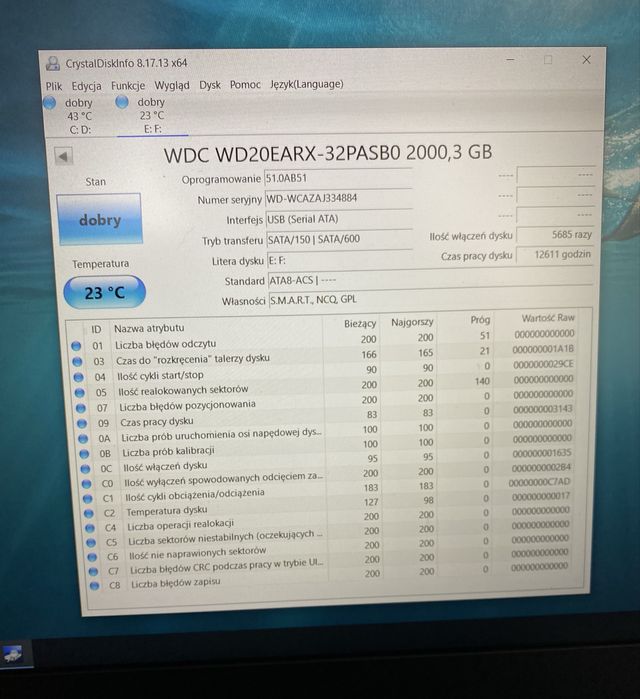This screenshot has width=640, height=699.
Task: Click status dot for attribute C2
Action: tap(89, 514)
